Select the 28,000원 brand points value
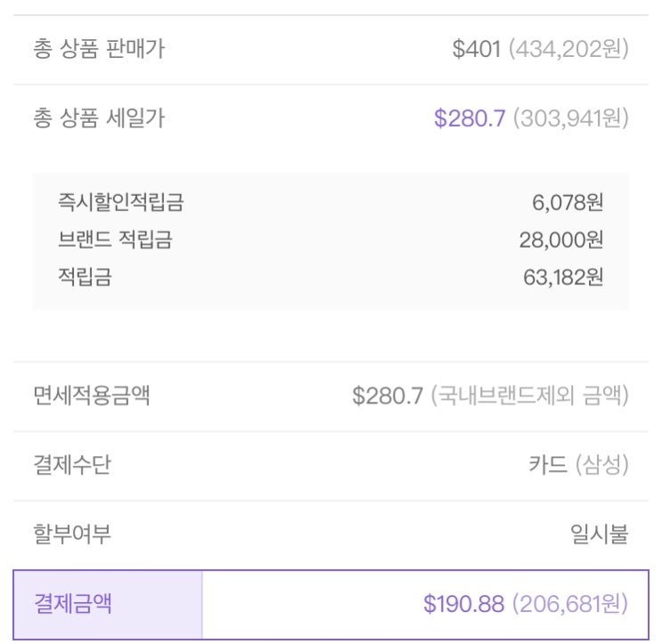This screenshot has height=644, width=662. coord(561,240)
